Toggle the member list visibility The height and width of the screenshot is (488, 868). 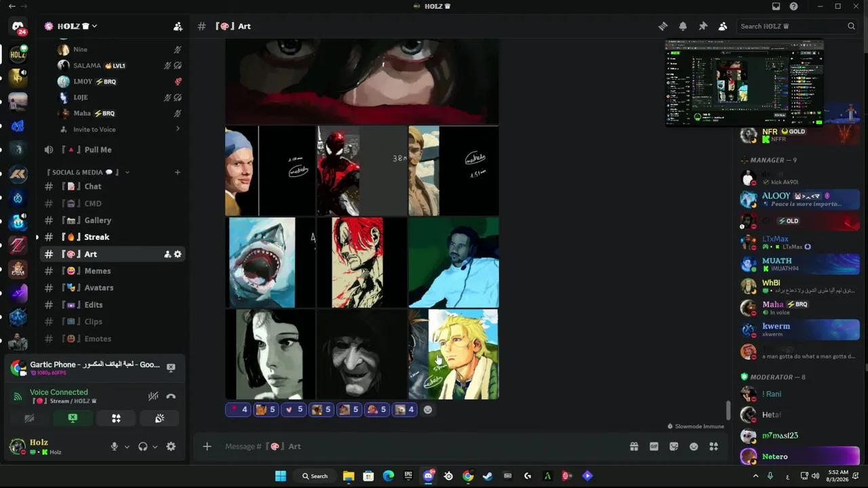click(x=722, y=26)
